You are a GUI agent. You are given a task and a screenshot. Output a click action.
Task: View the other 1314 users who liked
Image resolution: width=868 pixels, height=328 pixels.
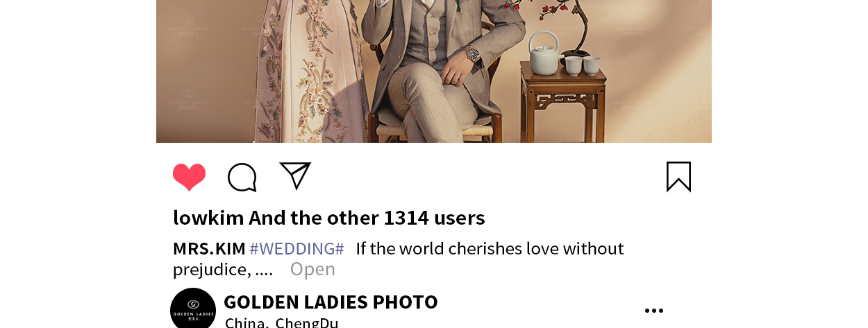(x=367, y=218)
